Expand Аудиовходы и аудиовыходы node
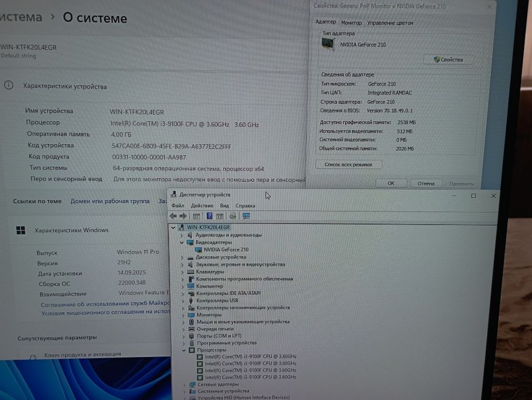 pos(182,235)
